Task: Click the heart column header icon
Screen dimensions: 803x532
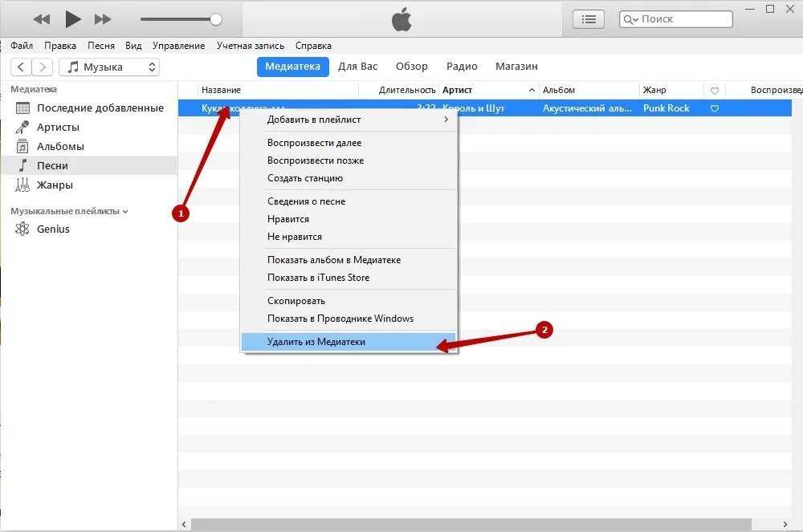Action: point(715,91)
